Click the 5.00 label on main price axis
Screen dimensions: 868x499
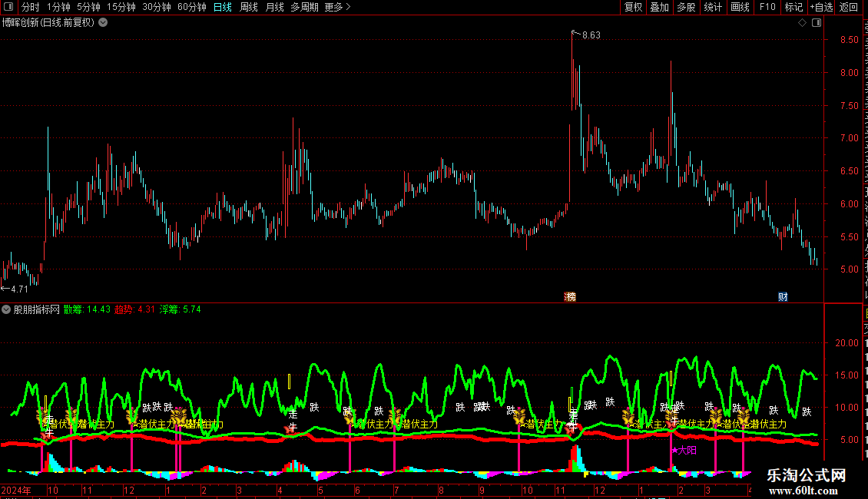click(849, 269)
